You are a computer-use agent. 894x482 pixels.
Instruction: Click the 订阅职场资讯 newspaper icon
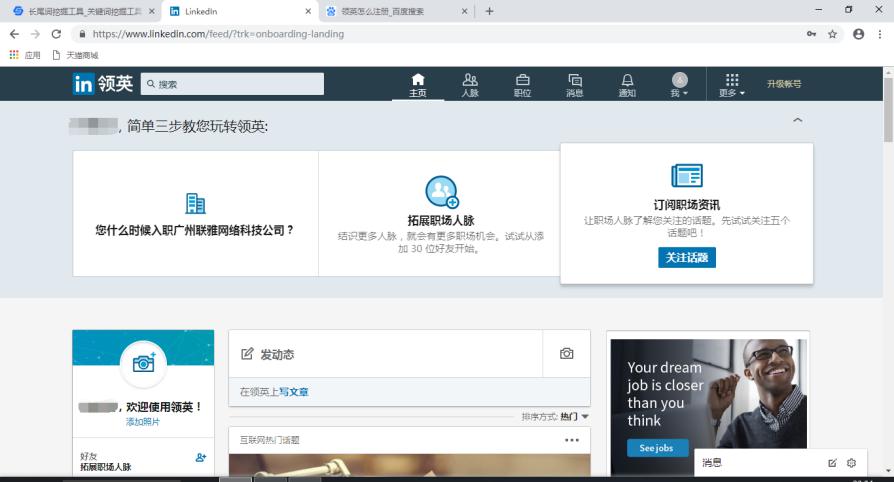coord(686,175)
